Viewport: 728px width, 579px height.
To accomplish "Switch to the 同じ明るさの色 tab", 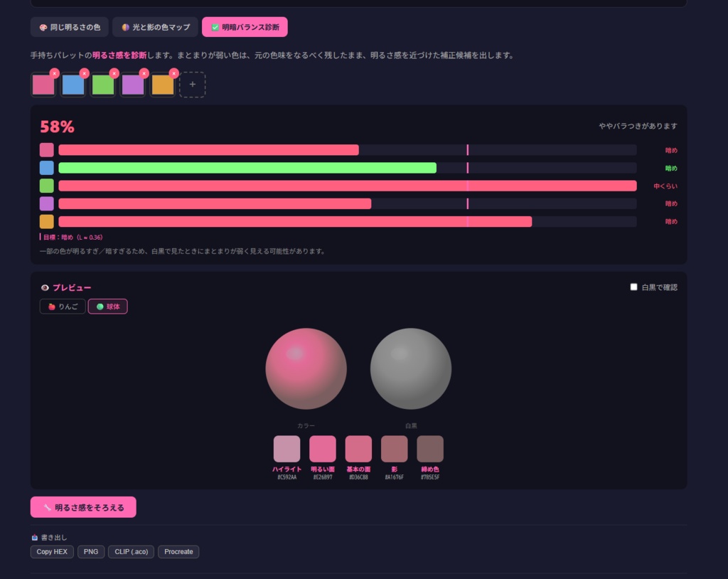I will point(70,27).
